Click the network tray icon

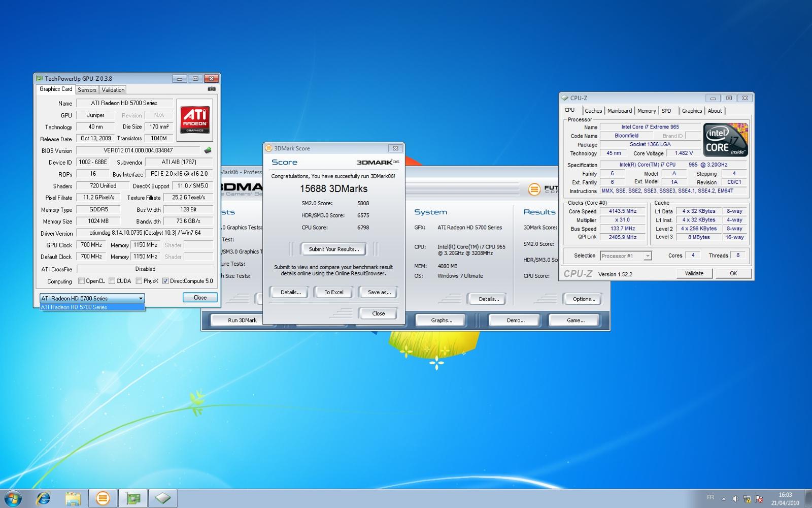747,499
